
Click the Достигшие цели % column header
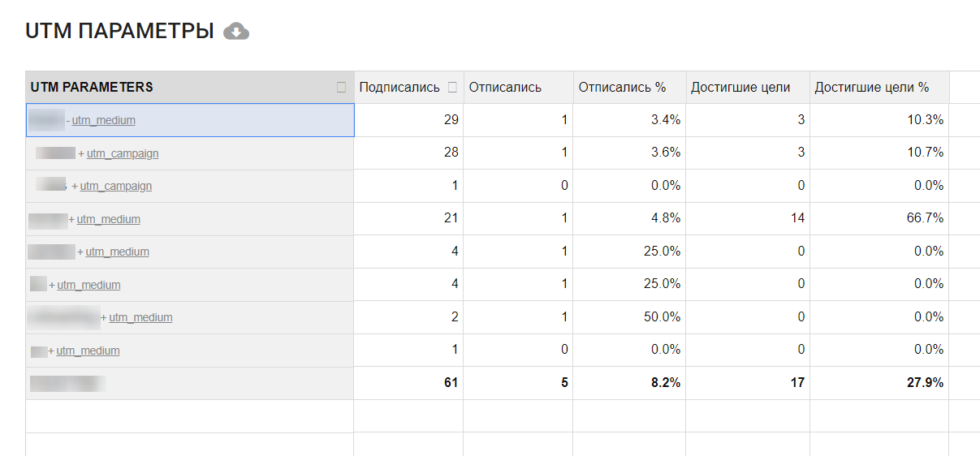tap(871, 88)
